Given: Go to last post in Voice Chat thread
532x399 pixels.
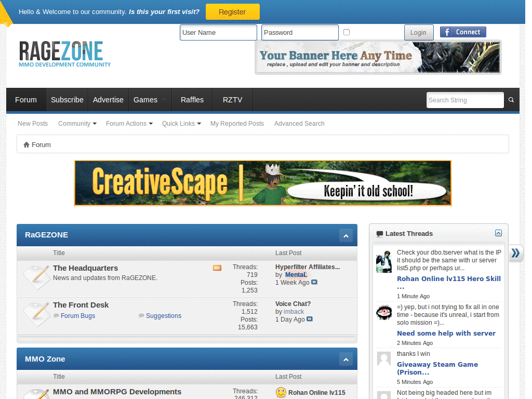Looking at the screenshot, I should pos(310,320).
